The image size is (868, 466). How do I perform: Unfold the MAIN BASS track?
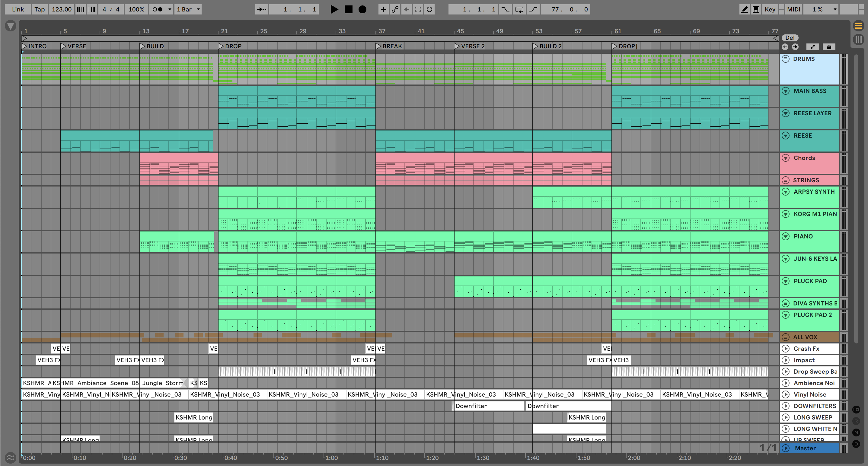click(785, 91)
